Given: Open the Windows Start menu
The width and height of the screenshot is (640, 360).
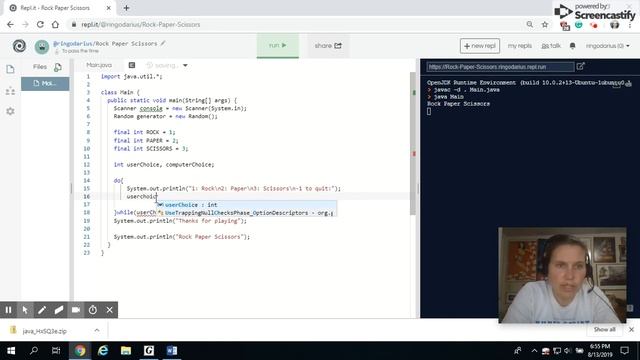Looking at the screenshot, I should [11, 351].
